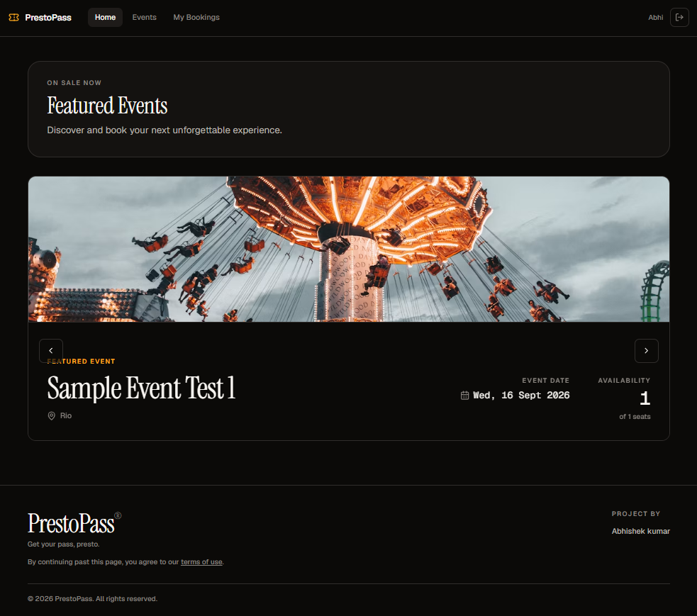Click the location pin icon near Rio
This screenshot has height=616, width=697.
point(52,415)
